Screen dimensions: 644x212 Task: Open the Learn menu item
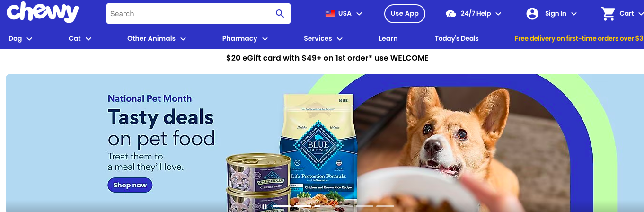click(x=388, y=38)
